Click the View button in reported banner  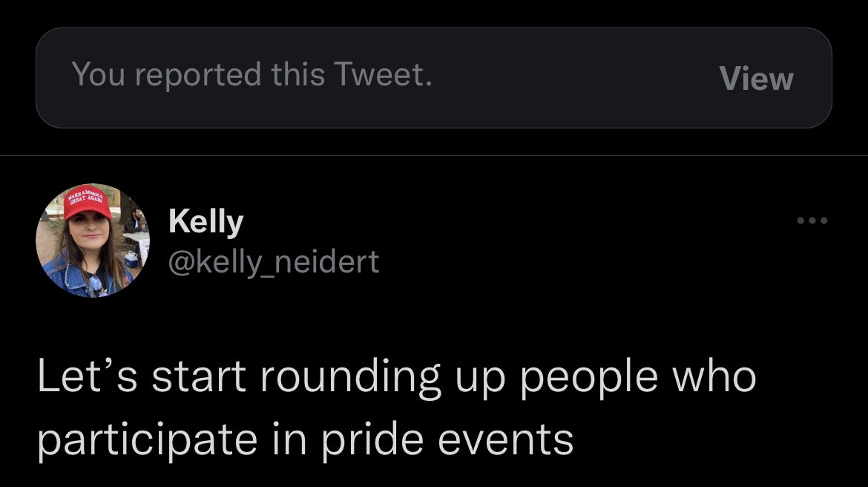[x=756, y=79]
